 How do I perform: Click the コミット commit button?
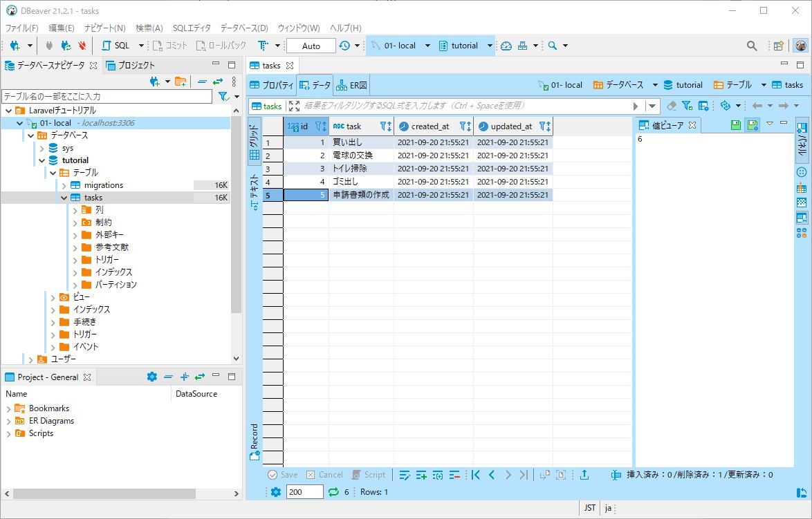tap(170, 46)
